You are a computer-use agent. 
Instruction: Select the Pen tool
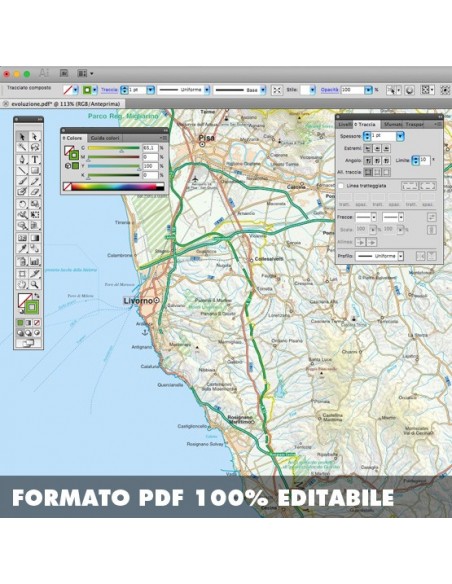[22, 160]
